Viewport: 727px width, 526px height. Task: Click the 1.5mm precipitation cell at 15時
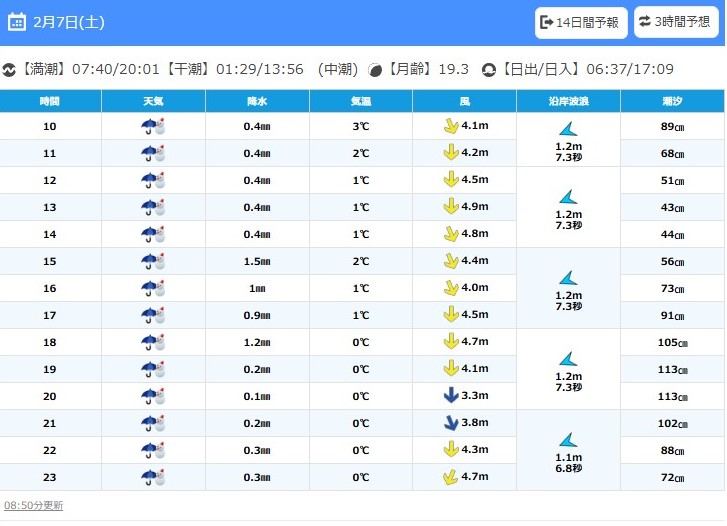click(x=257, y=261)
